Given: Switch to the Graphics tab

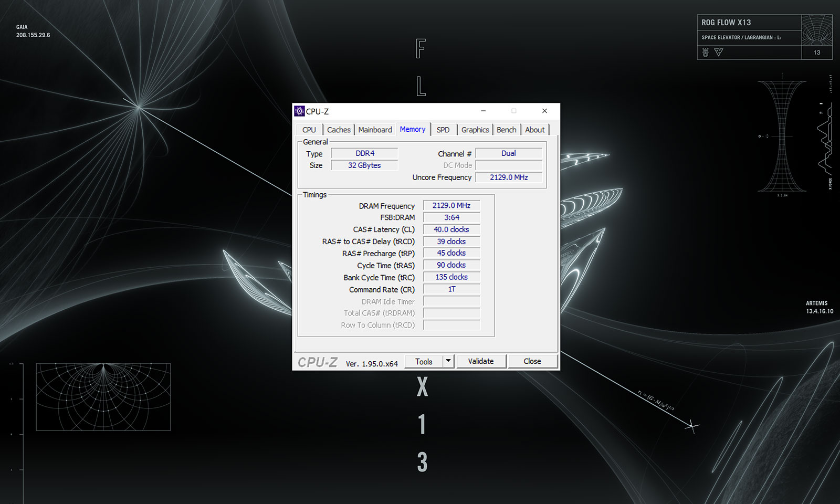Looking at the screenshot, I should (x=475, y=130).
